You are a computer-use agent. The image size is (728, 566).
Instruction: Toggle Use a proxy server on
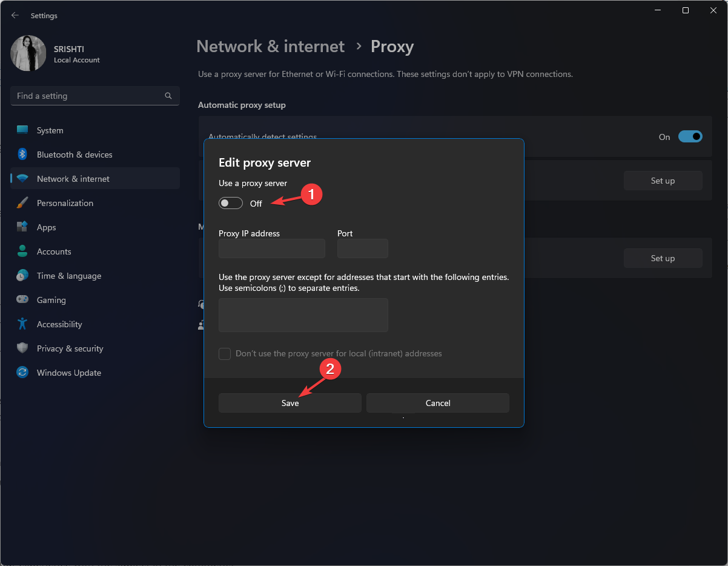(230, 202)
